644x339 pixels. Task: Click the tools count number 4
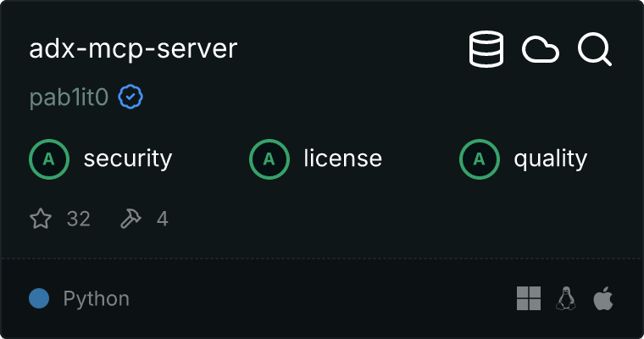click(x=162, y=219)
